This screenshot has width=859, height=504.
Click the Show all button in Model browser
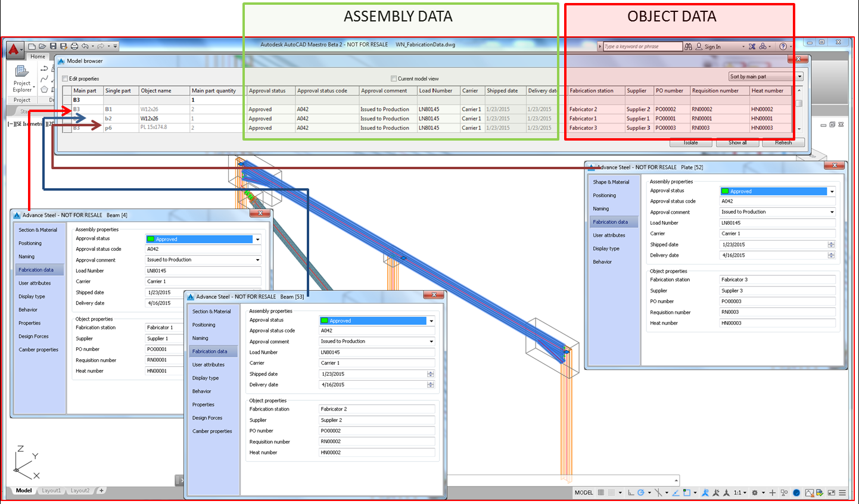click(x=737, y=142)
